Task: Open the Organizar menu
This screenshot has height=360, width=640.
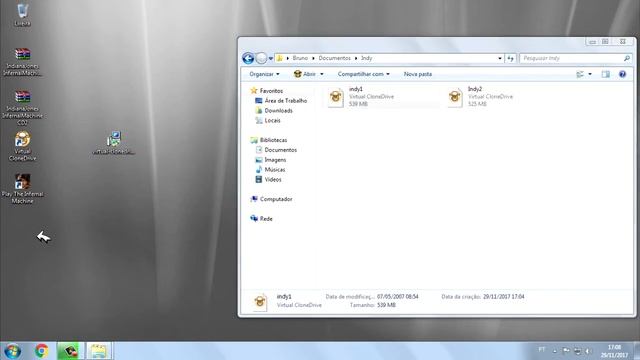Action: coord(264,74)
